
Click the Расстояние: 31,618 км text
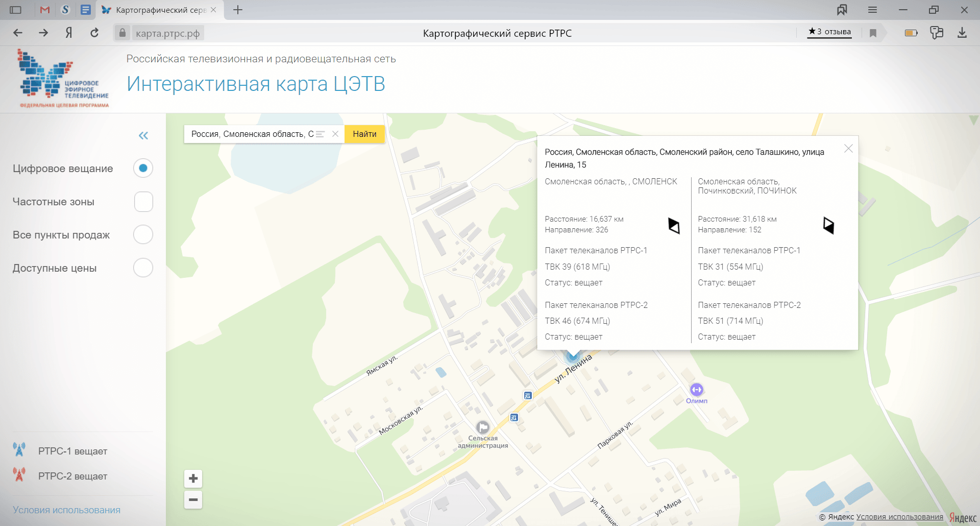(737, 219)
